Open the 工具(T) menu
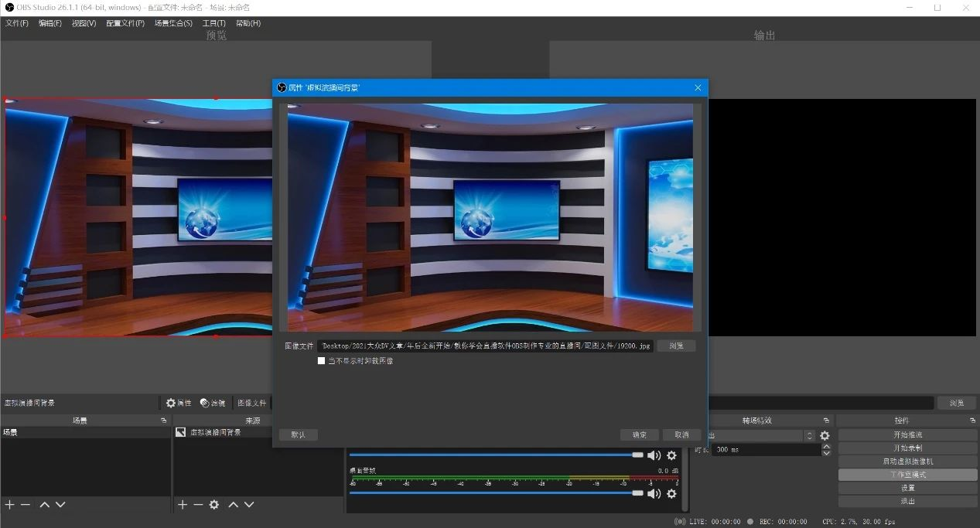 pos(214,23)
